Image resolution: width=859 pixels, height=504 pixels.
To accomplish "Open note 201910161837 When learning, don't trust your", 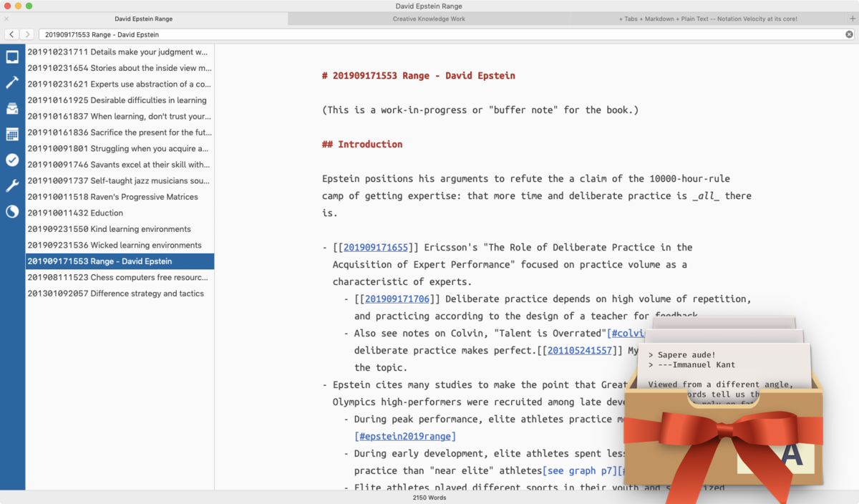I will pyautogui.click(x=120, y=117).
